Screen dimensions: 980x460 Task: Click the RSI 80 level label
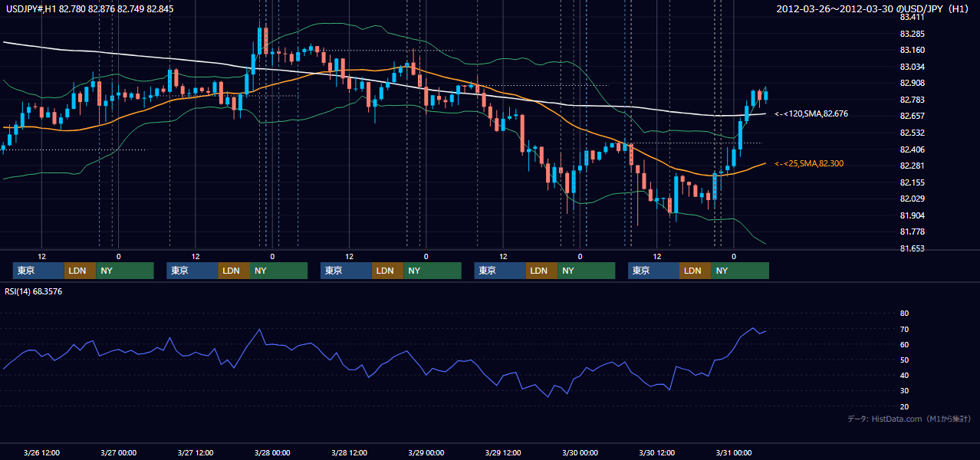pyautogui.click(x=904, y=314)
